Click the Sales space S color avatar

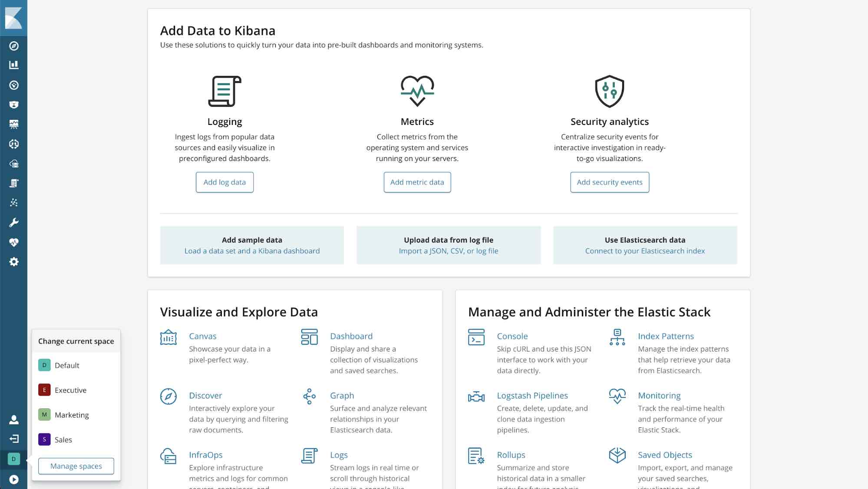pos(44,440)
